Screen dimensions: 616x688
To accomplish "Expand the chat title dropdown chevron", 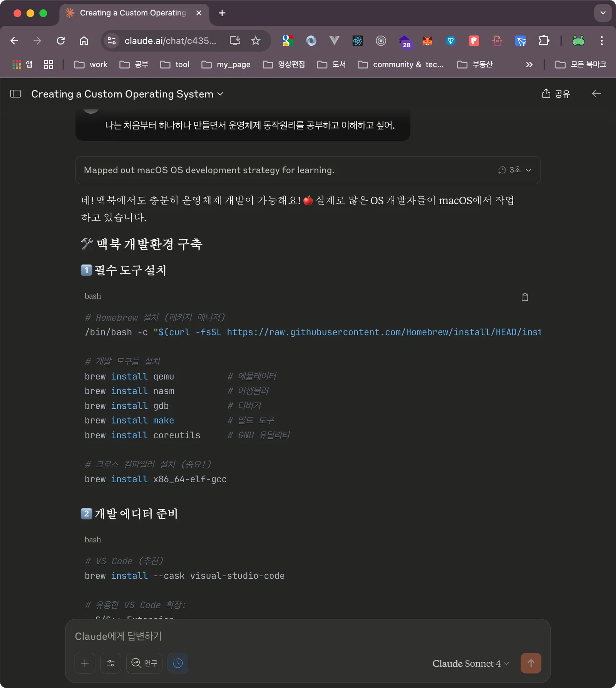I will click(220, 94).
